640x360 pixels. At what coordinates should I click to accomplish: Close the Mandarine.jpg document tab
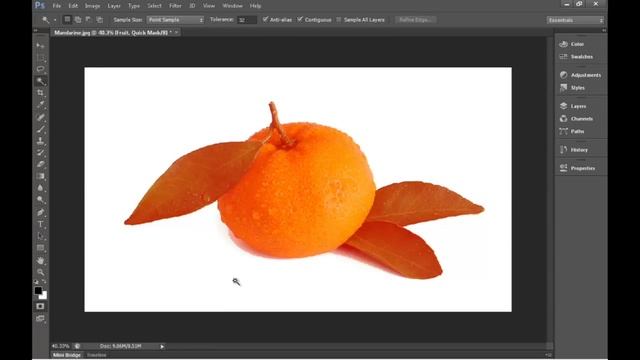point(177,32)
